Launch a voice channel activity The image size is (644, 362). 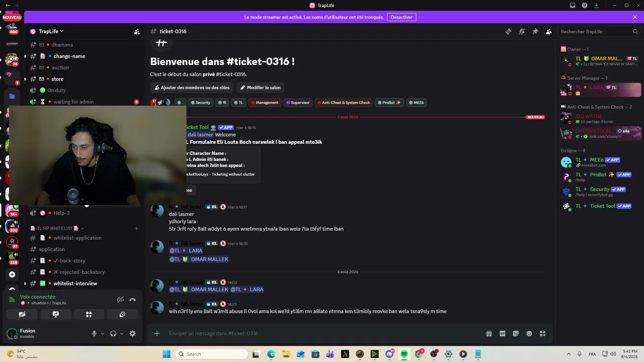point(89,314)
